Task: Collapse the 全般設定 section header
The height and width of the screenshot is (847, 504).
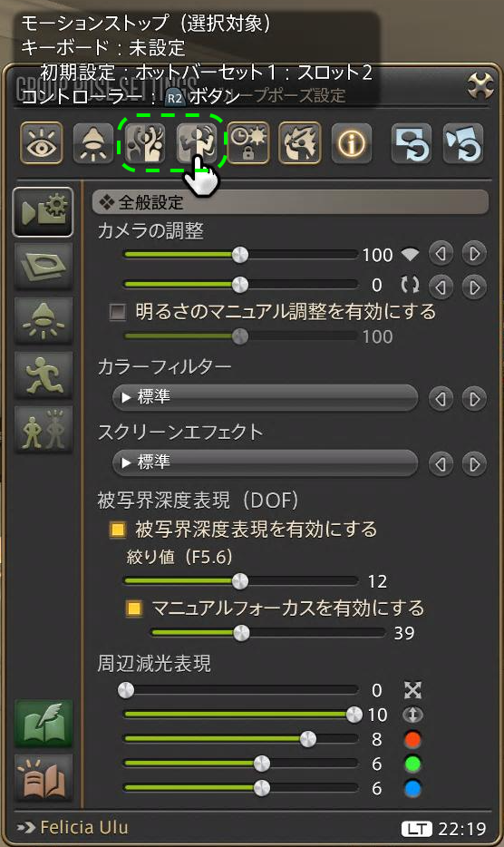Action: pos(291,202)
